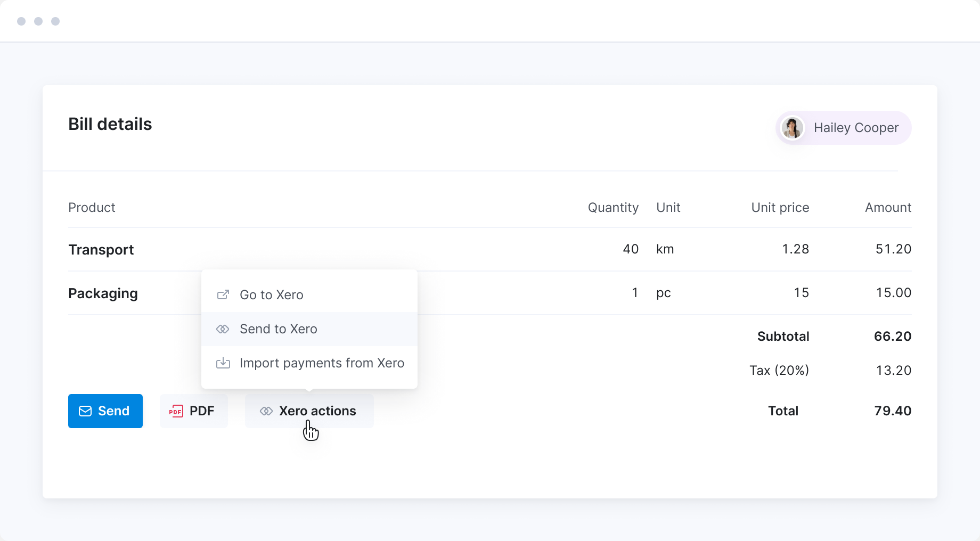This screenshot has width=980, height=541.
Task: Select the Packaging product name
Action: pos(103,293)
